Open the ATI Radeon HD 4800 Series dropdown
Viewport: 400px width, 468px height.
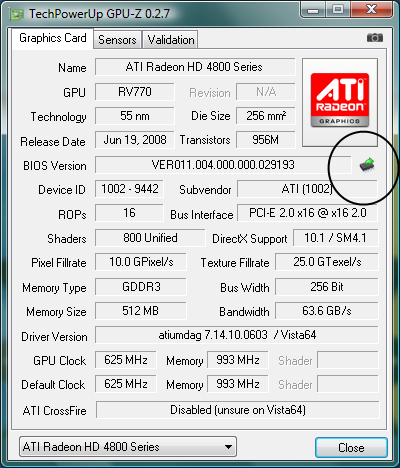[x=128, y=447]
